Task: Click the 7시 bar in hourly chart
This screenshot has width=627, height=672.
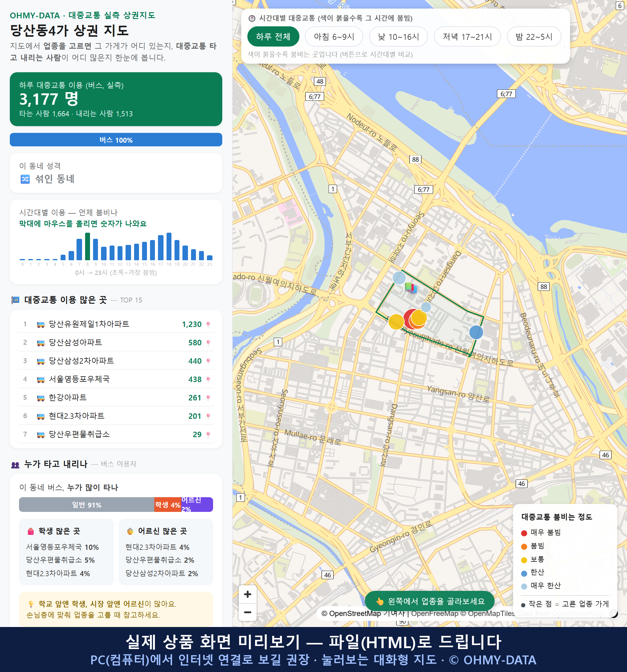Action: 79,250
